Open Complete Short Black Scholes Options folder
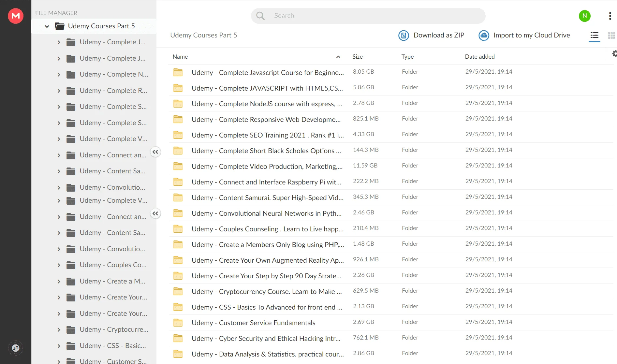The height and width of the screenshot is (364, 617). (x=266, y=151)
